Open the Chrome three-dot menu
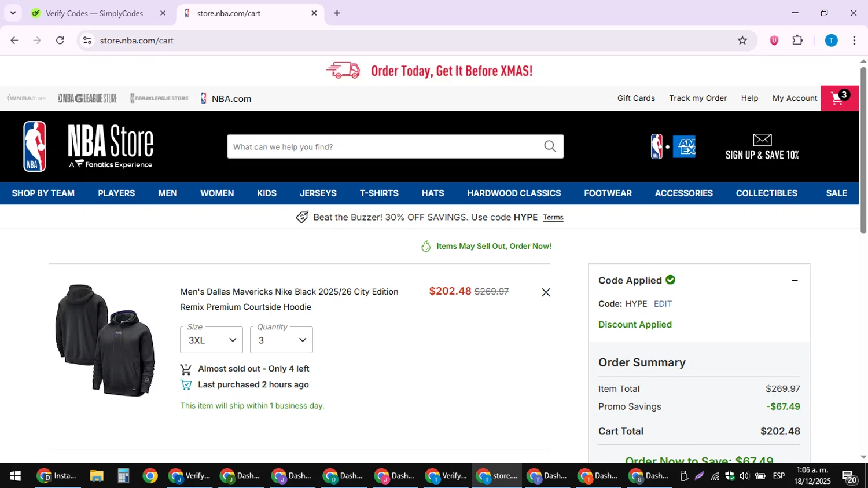 [x=854, y=41]
